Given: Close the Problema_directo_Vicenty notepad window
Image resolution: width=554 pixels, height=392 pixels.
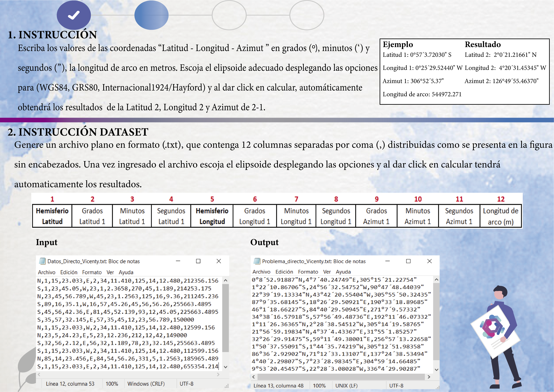Looking at the screenshot, I should [429, 261].
